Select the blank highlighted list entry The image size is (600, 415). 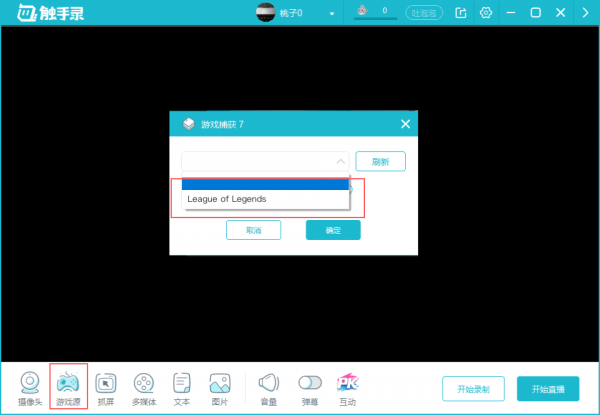(265, 184)
